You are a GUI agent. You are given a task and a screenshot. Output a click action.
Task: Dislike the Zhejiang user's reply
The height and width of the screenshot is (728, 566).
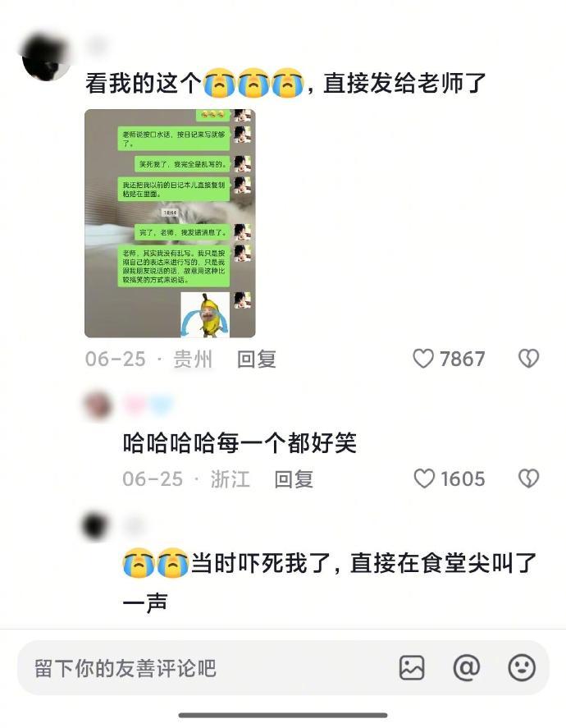tap(528, 478)
